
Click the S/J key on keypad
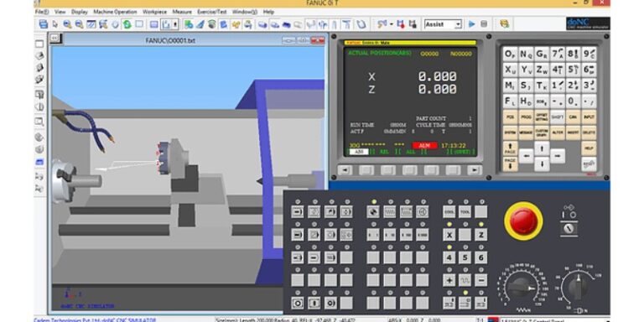pyautogui.click(x=525, y=86)
